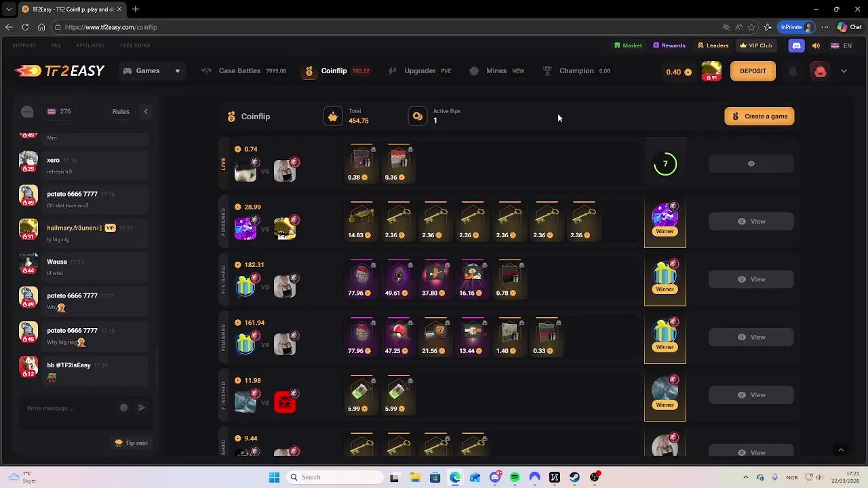Open the Upgrader game
Screen dimensions: 868x488
(419, 70)
